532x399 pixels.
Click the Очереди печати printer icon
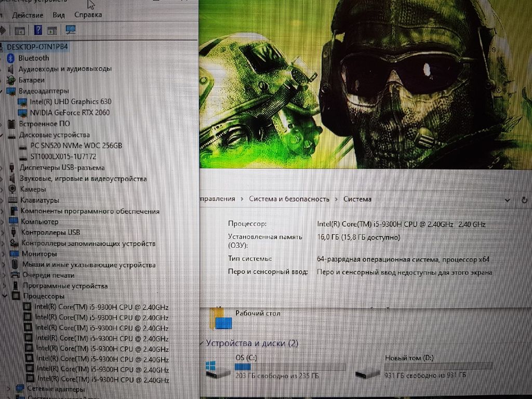click(x=15, y=275)
